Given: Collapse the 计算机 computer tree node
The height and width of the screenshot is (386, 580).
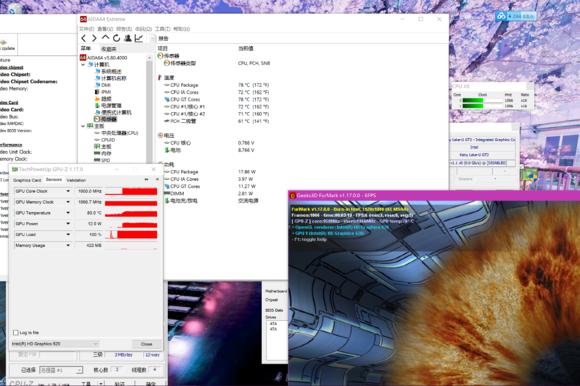Looking at the screenshot, I should (83, 65).
